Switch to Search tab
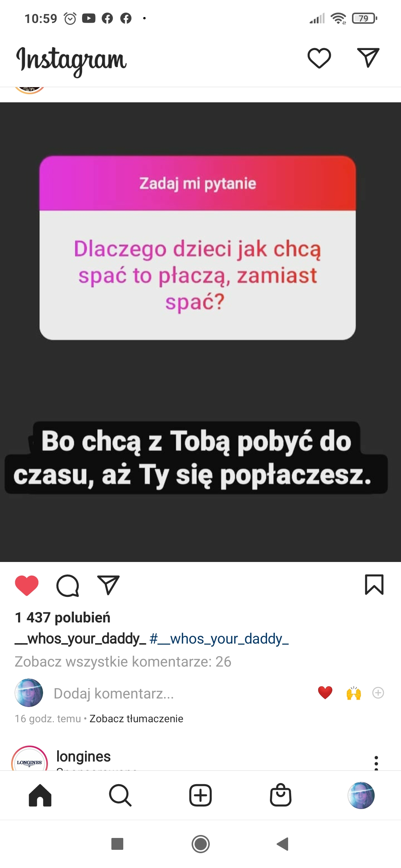The width and height of the screenshot is (401, 868). [120, 795]
